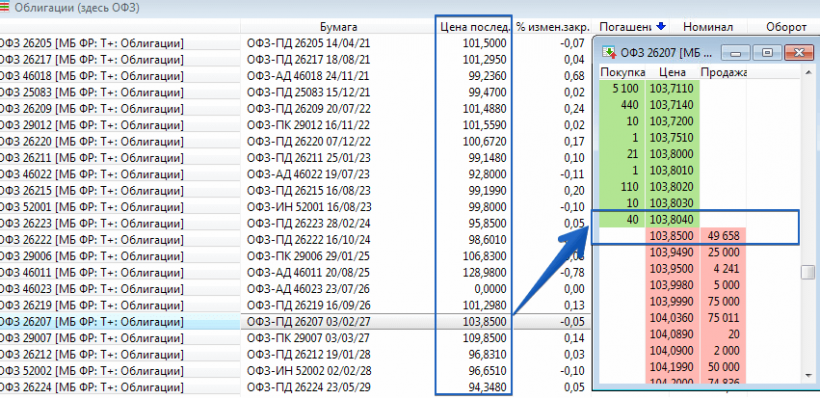
Task: Click last price cell 106,8300
Action: [x=484, y=256]
